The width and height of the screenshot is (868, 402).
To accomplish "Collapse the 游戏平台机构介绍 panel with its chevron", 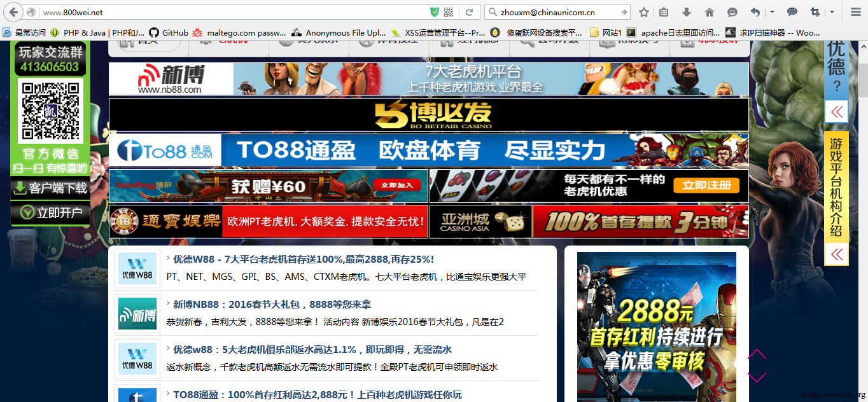I will tap(837, 254).
